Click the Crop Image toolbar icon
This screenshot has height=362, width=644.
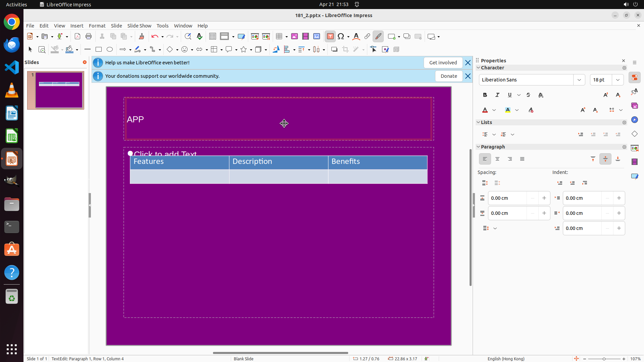click(x=345, y=50)
